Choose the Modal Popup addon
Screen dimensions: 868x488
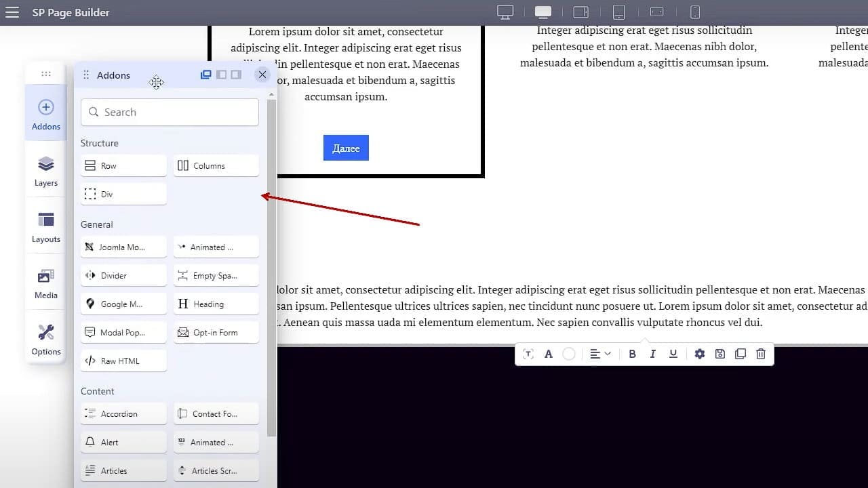tap(123, 332)
